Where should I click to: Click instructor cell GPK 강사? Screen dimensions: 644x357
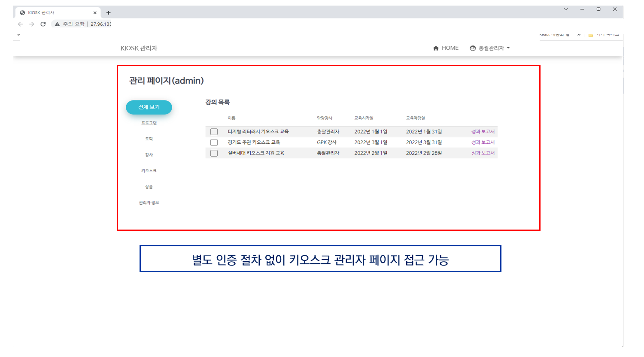click(327, 142)
